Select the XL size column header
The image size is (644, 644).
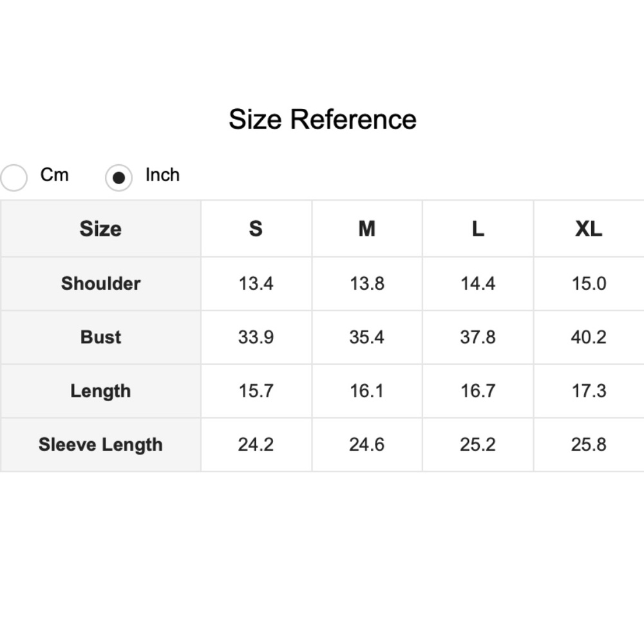coord(589,229)
